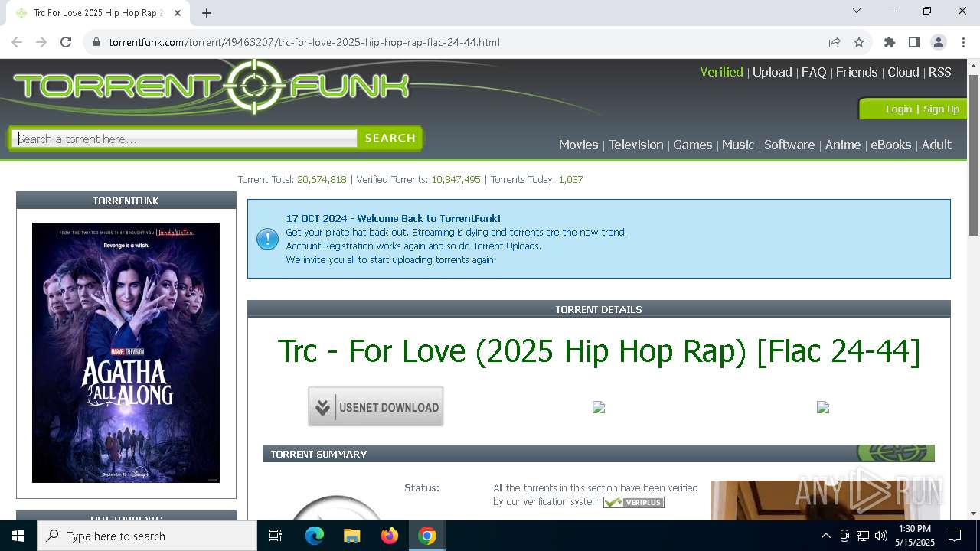Open the Windows Start menu
980x551 pixels.
point(18,536)
